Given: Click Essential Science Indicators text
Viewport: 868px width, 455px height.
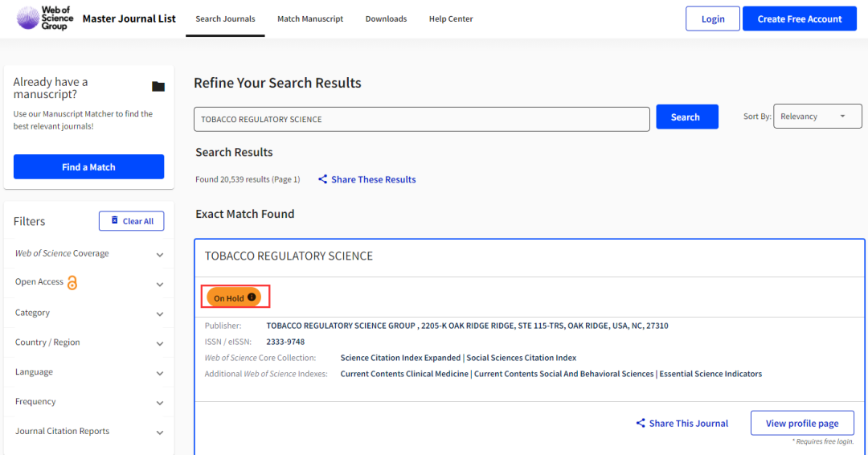Looking at the screenshot, I should (x=710, y=374).
